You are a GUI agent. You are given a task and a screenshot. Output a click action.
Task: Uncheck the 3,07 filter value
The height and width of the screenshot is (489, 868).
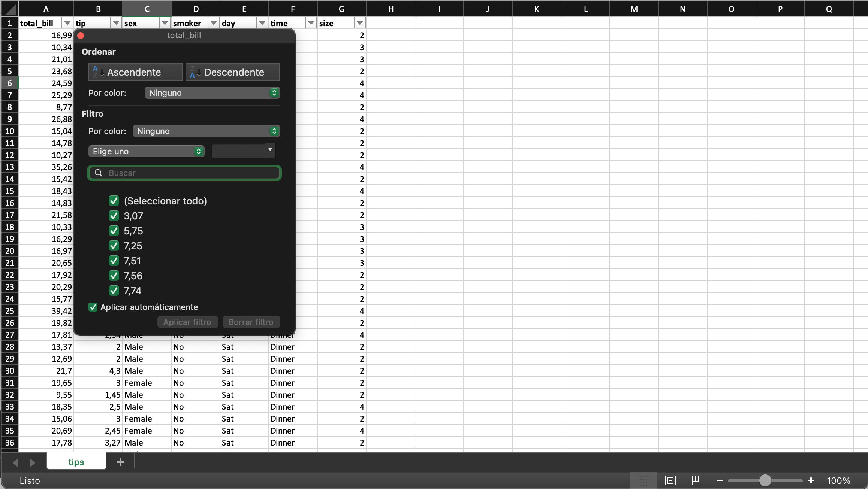[x=114, y=216]
